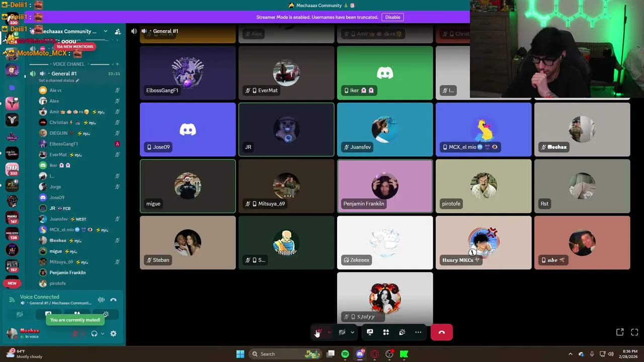Open server with 332 badge in server list
The height and width of the screenshot is (362, 644).
[12, 169]
